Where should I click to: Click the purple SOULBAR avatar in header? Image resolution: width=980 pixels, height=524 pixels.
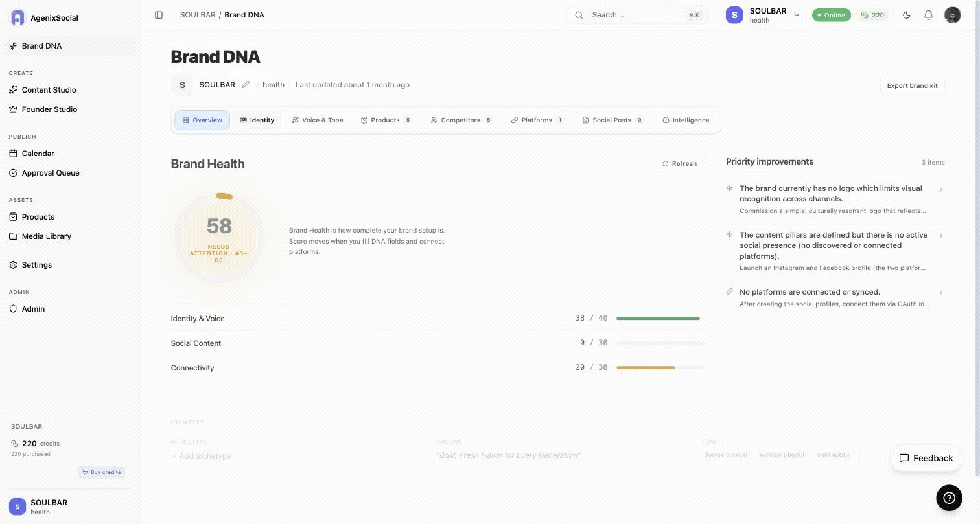(734, 16)
